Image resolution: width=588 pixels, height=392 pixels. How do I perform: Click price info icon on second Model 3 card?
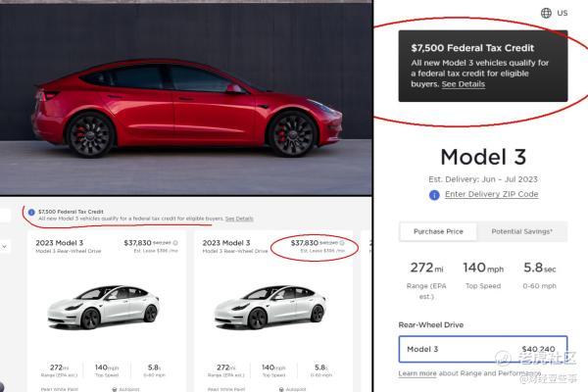coord(342,242)
